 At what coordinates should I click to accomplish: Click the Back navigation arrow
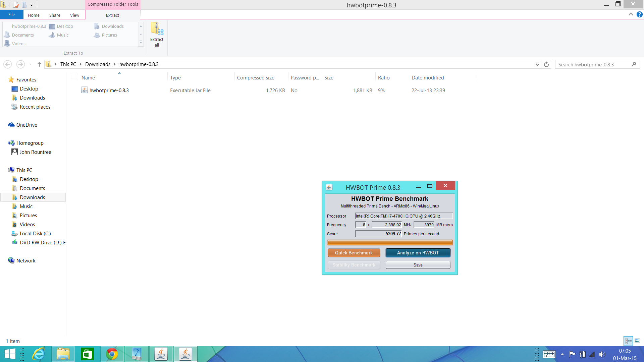click(x=8, y=64)
